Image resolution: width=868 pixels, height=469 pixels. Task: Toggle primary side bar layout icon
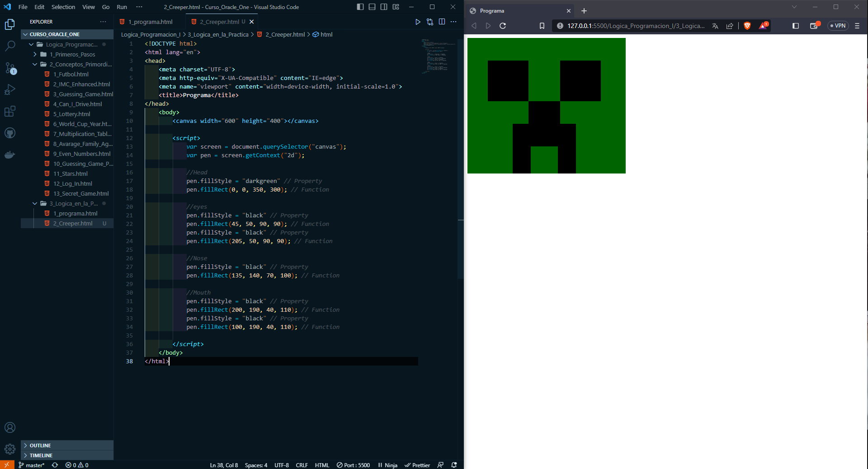click(360, 7)
